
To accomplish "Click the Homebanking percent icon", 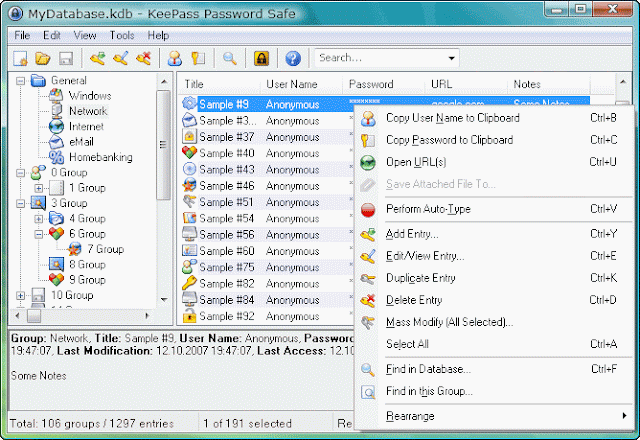I will 56,157.
